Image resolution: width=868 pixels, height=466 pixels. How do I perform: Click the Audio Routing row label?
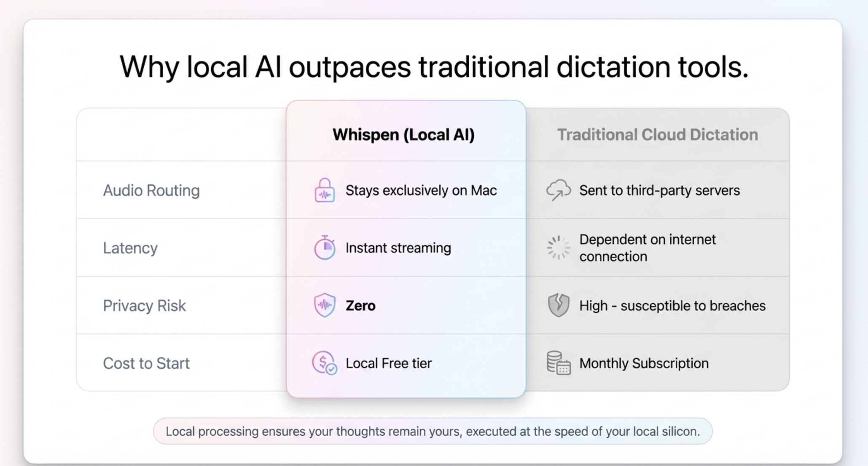pos(151,191)
